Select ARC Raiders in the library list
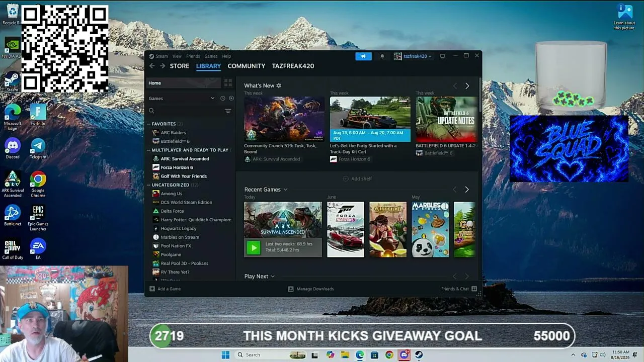The image size is (644, 362). [173, 133]
